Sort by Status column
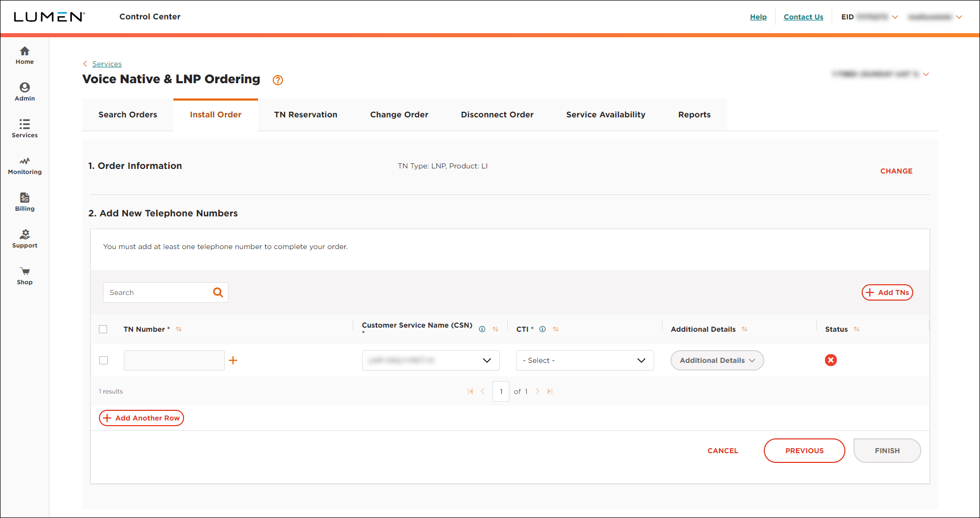This screenshot has height=518, width=980. tap(857, 329)
